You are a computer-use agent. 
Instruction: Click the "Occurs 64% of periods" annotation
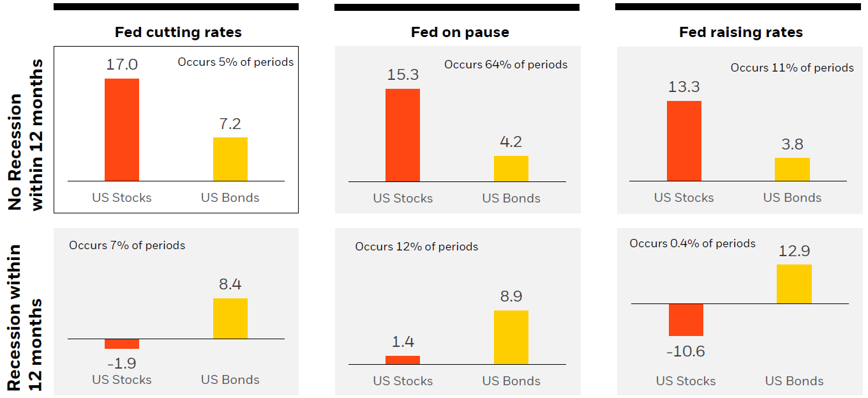pyautogui.click(x=505, y=65)
